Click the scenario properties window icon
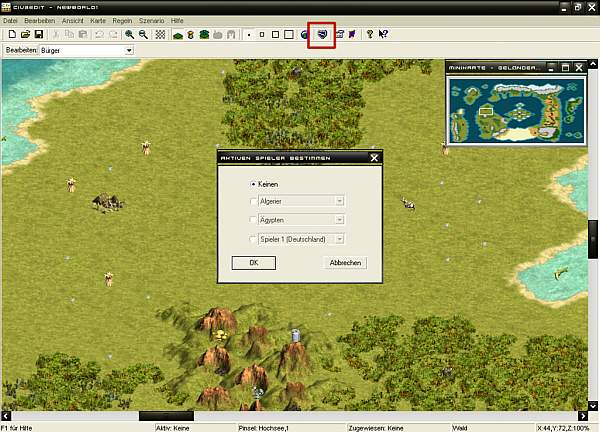 pyautogui.click(x=339, y=34)
